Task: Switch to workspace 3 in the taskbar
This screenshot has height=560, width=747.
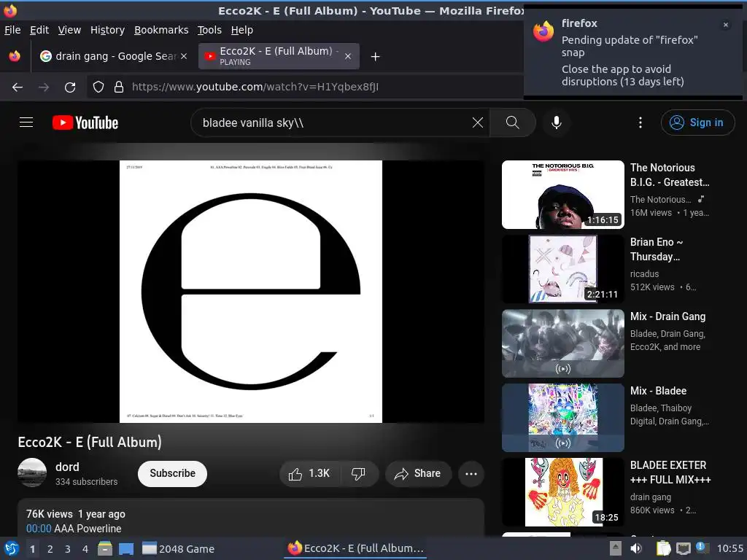Action: coord(68,549)
